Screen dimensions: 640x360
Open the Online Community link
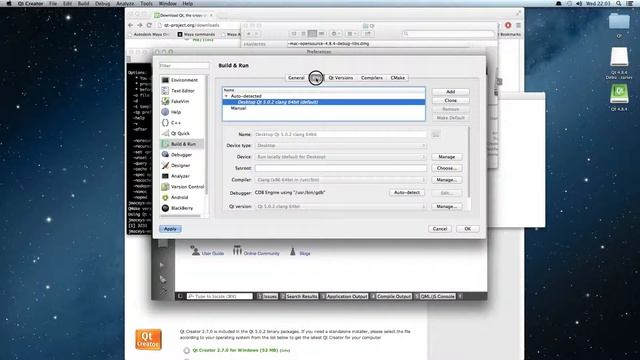(262, 253)
